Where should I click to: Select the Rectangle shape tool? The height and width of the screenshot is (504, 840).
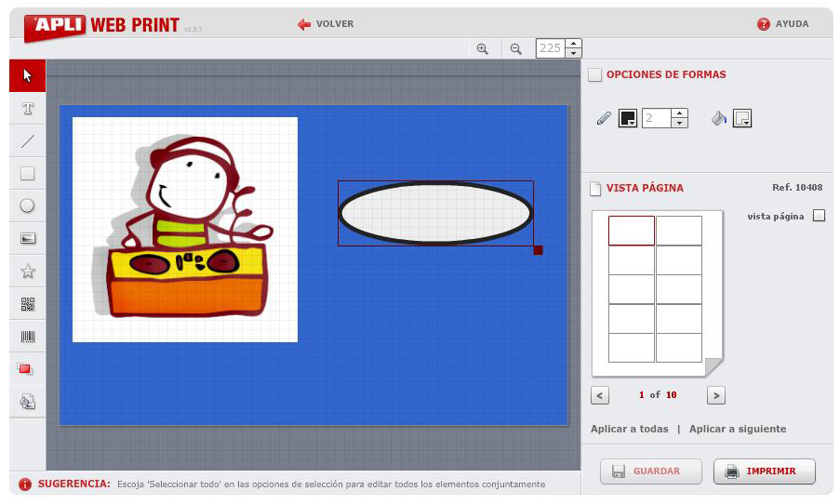coord(27,174)
